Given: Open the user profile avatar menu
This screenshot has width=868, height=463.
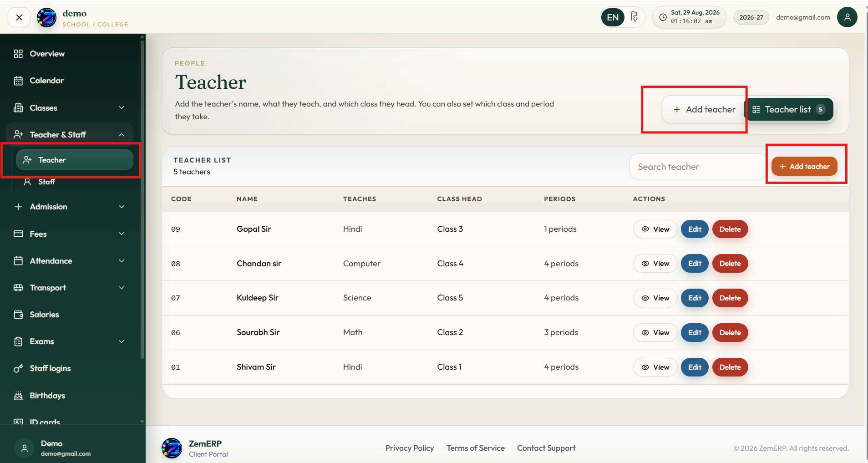Looking at the screenshot, I should coord(847,17).
